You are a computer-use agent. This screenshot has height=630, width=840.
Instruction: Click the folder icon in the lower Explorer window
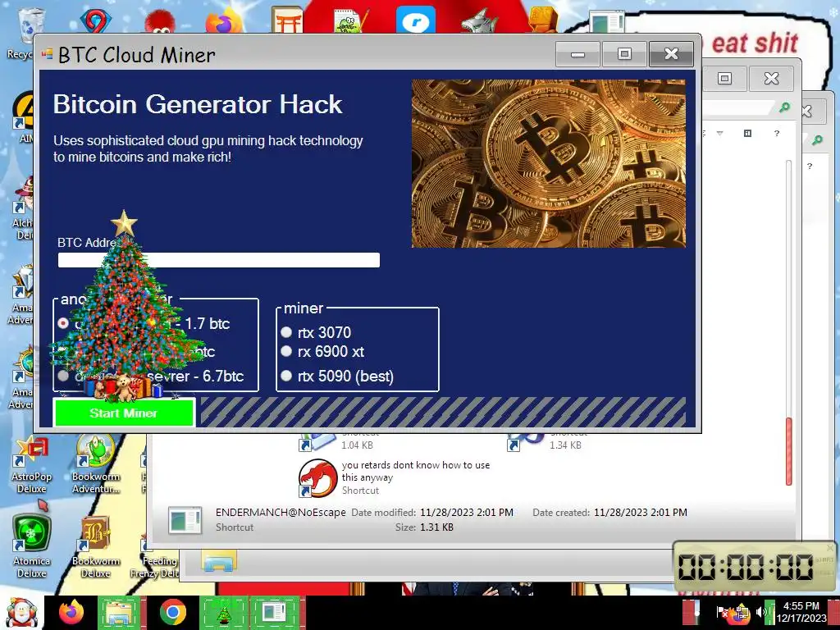[x=220, y=561]
